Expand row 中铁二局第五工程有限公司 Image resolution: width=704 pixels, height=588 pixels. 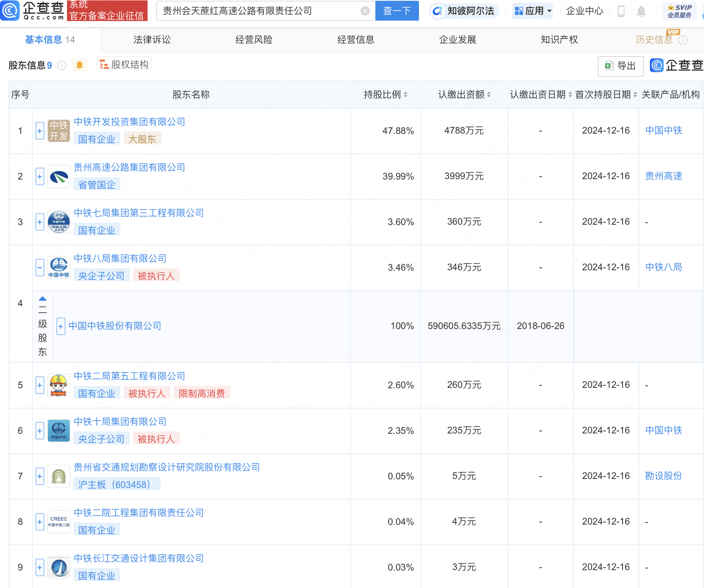pyautogui.click(x=40, y=385)
